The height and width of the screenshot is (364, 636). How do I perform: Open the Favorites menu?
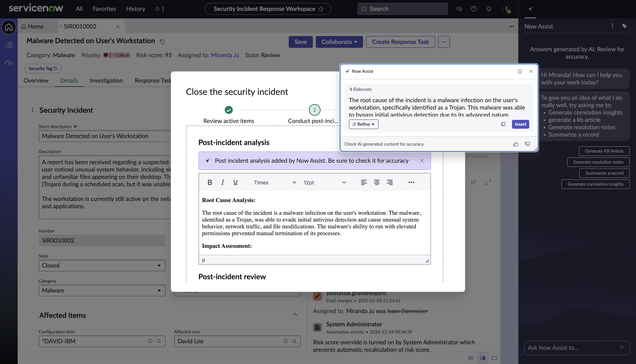[x=104, y=9]
